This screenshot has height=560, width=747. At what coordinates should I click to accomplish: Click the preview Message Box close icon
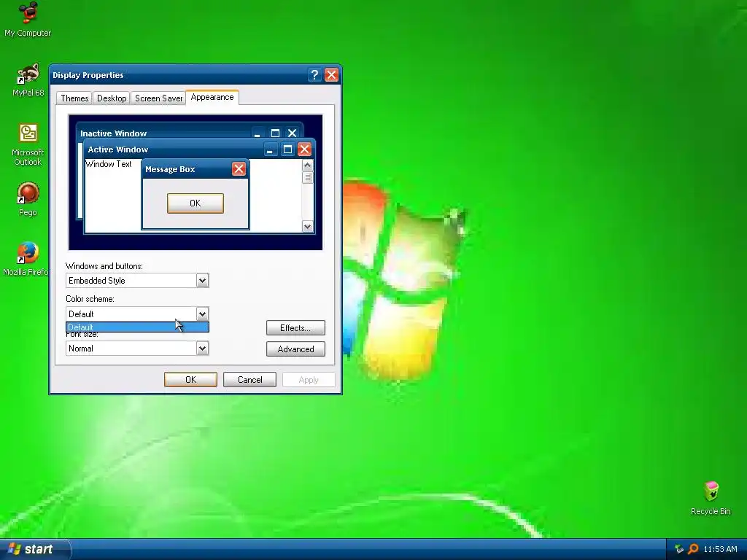239,168
